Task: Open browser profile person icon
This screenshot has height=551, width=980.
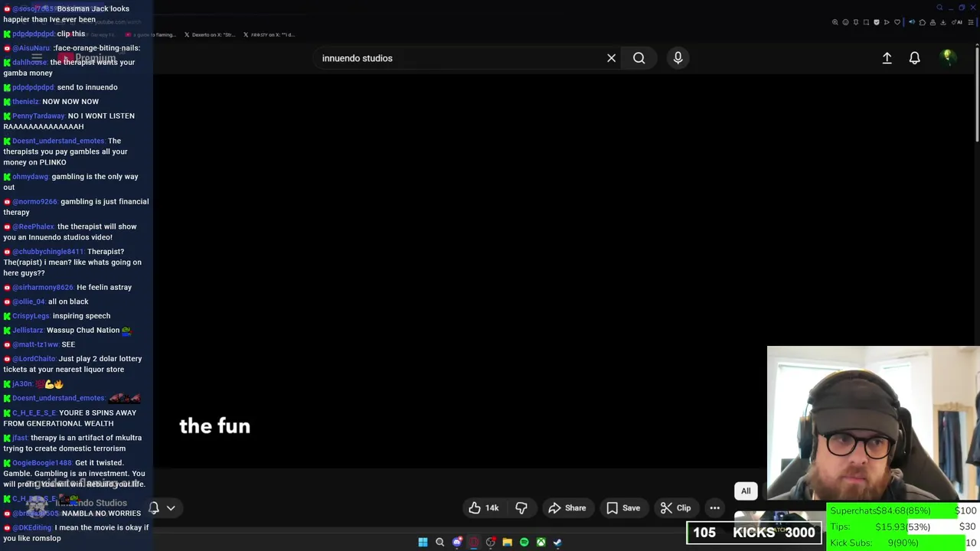Action: point(933,22)
